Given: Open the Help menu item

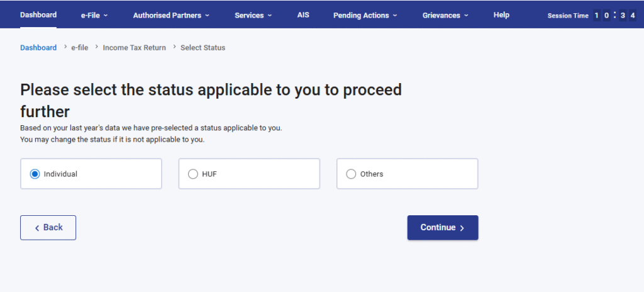Looking at the screenshot, I should tap(501, 15).
